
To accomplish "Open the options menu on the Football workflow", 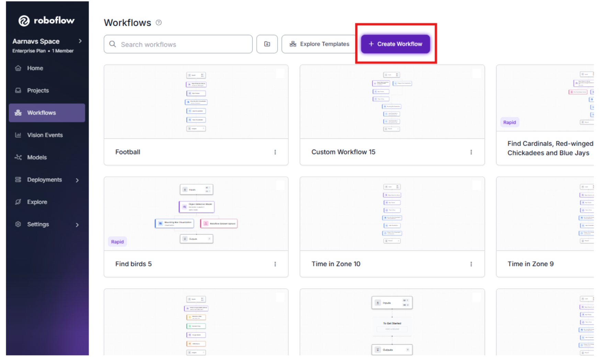I will point(275,152).
